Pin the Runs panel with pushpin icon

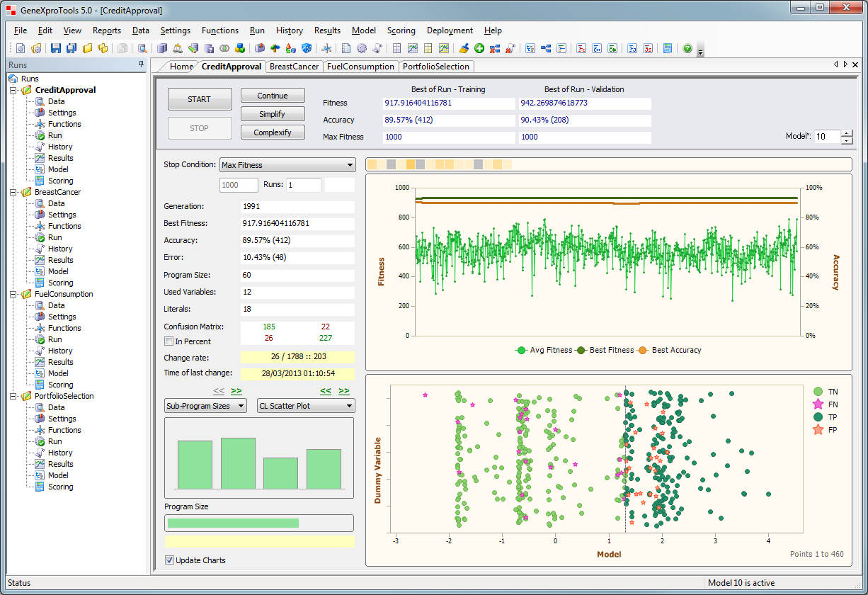point(141,64)
